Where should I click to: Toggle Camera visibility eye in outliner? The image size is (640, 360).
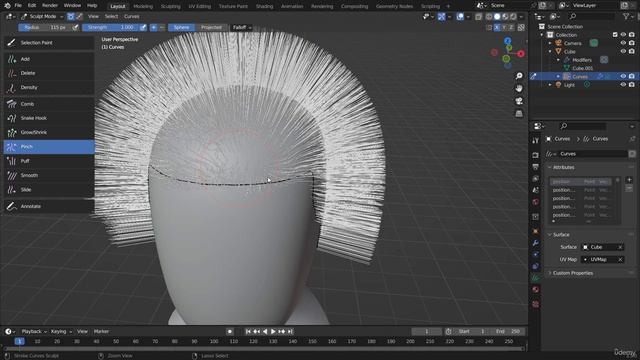click(623, 43)
